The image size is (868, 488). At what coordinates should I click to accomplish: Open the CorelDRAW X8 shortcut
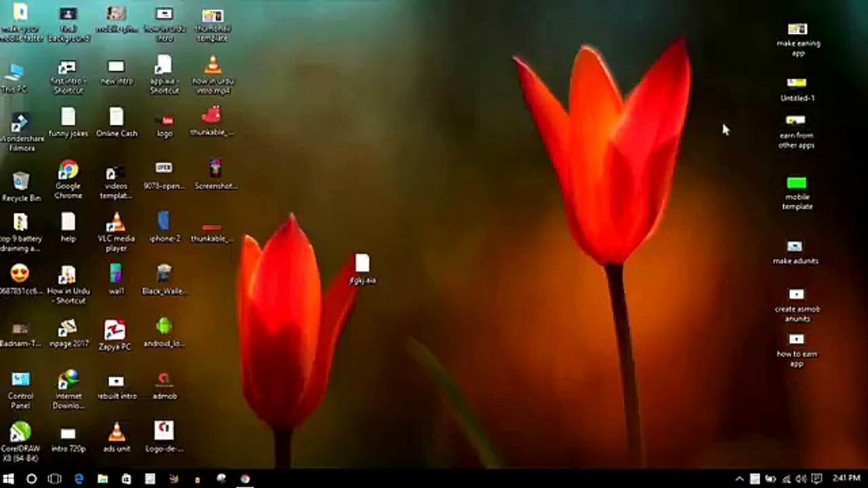[20, 443]
